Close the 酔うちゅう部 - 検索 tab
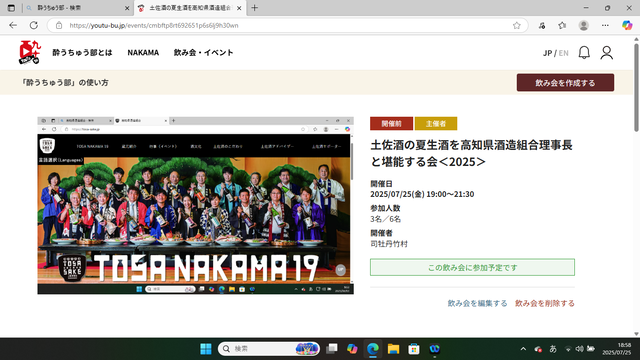 [127, 8]
